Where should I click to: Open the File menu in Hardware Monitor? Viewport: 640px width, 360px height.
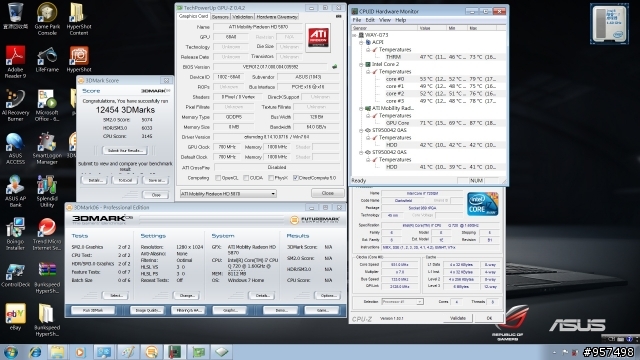pyautogui.click(x=356, y=20)
